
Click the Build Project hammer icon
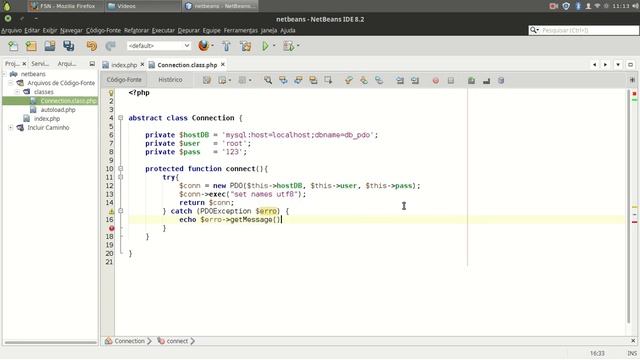[x=227, y=46]
